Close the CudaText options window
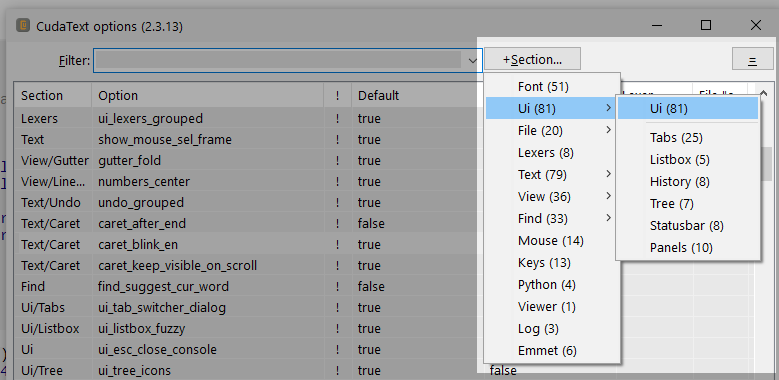The width and height of the screenshot is (779, 380). tap(756, 25)
